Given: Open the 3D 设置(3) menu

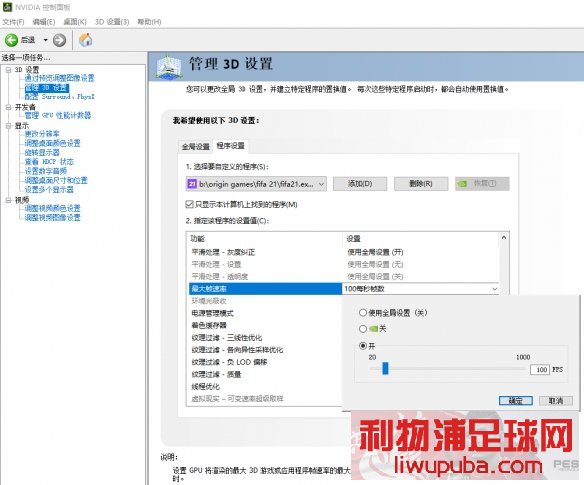Looking at the screenshot, I should 112,22.
